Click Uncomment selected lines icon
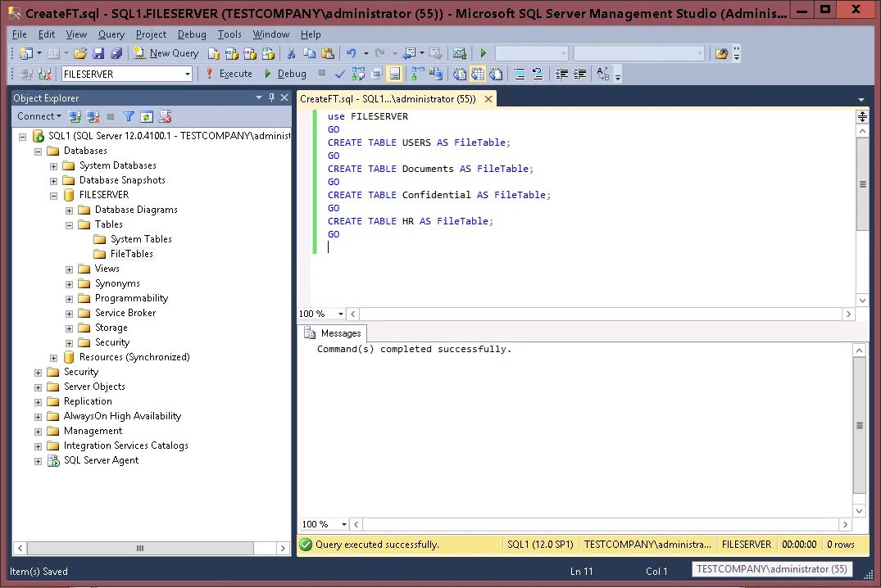Image resolution: width=881 pixels, height=588 pixels. tap(538, 74)
